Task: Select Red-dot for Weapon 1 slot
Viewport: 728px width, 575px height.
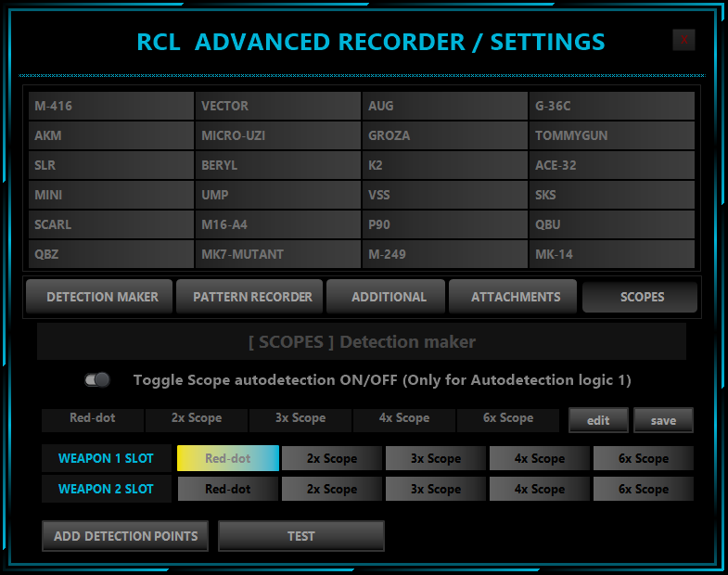Action: coord(228,458)
